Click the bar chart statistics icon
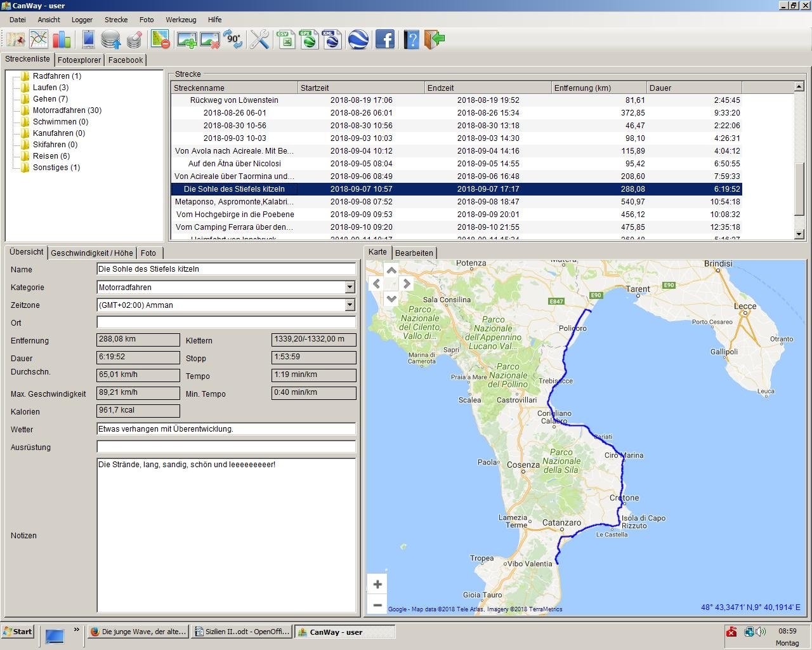Image resolution: width=812 pixels, height=650 pixels. point(62,39)
